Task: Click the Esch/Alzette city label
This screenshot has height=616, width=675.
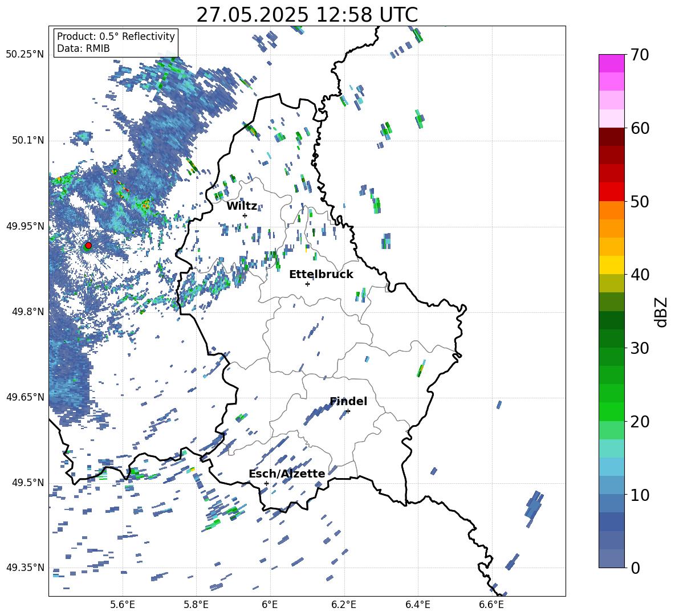Action: [287, 474]
